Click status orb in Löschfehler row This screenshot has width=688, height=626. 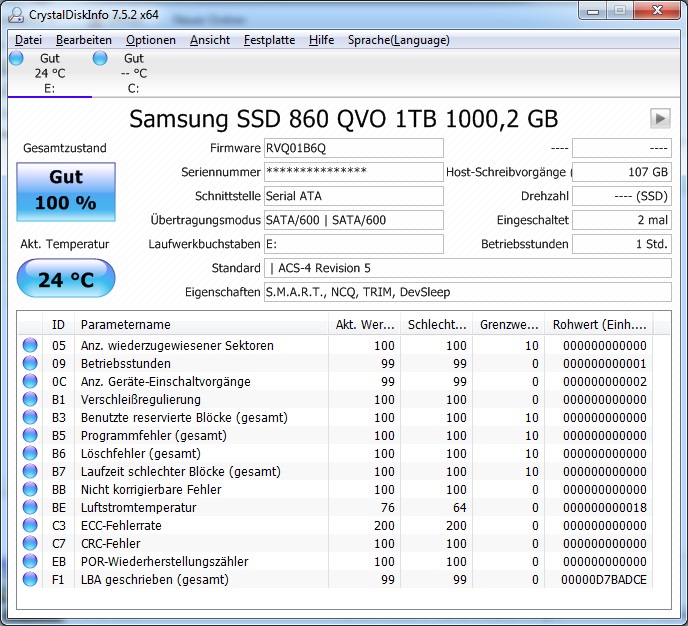[x=30, y=453]
